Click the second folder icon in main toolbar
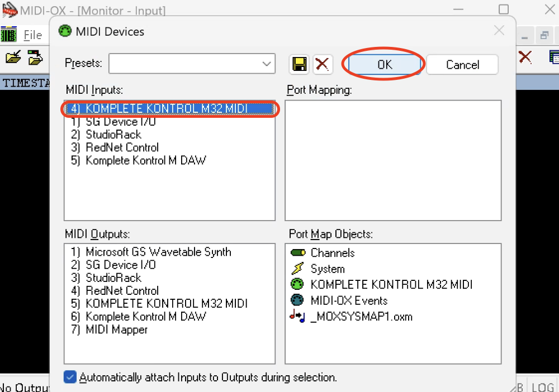 (35, 58)
